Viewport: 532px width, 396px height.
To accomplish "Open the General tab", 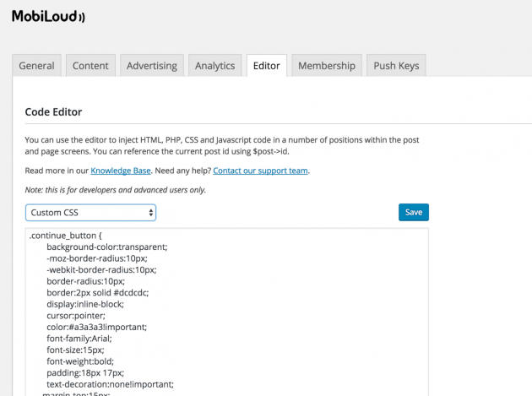I will click(36, 66).
